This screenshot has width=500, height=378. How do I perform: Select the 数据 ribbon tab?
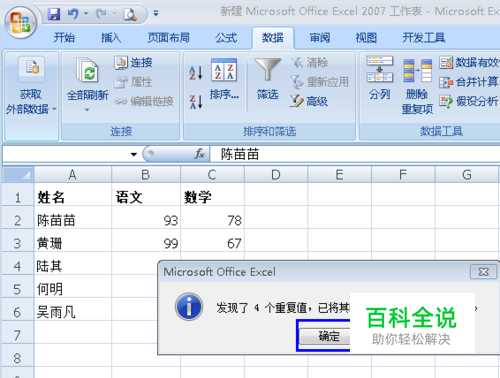click(x=273, y=38)
